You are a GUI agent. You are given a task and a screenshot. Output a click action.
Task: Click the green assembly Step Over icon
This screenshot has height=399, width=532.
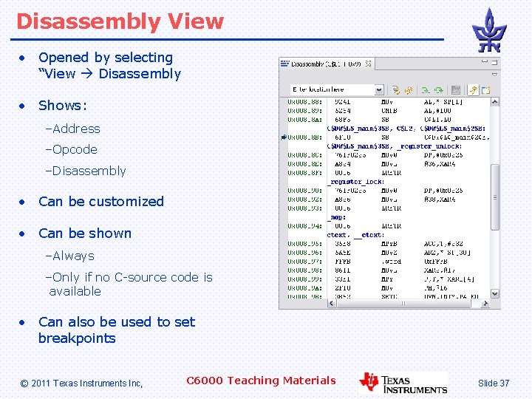[x=439, y=90]
